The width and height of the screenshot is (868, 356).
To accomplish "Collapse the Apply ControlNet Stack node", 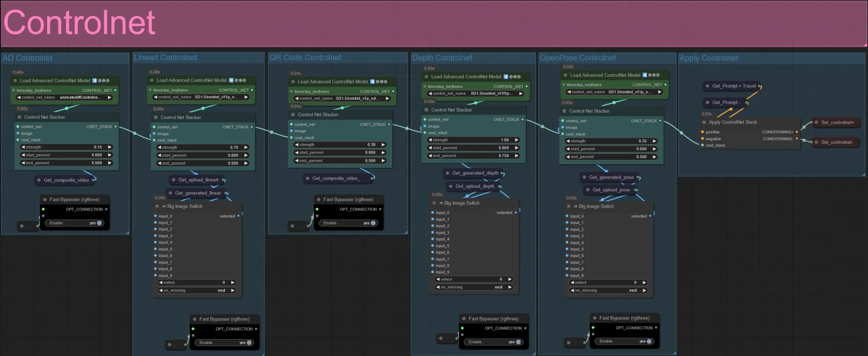I will pos(704,122).
